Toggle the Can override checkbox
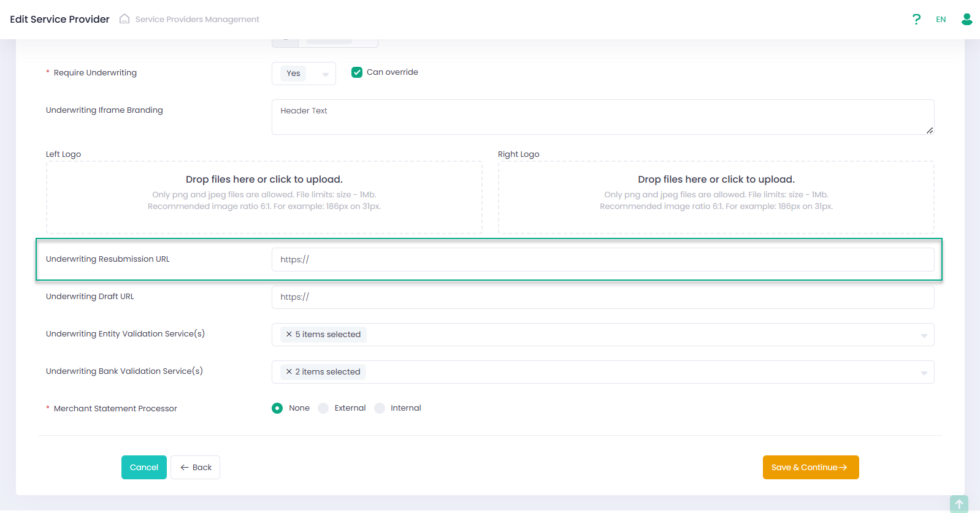 point(357,72)
